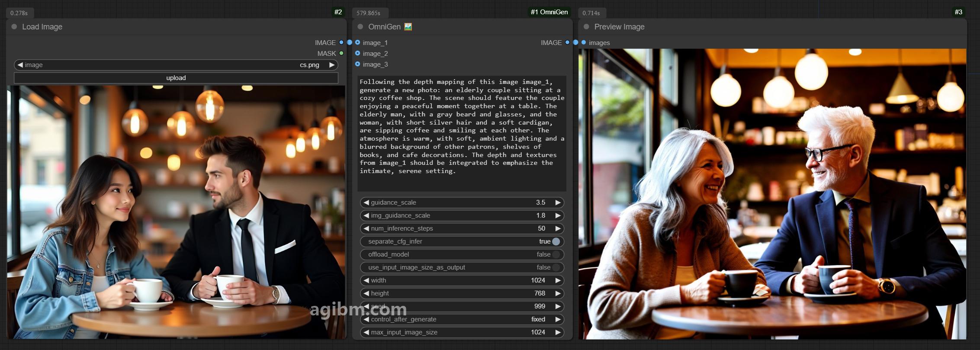Click the image_1 input port

pos(357,42)
